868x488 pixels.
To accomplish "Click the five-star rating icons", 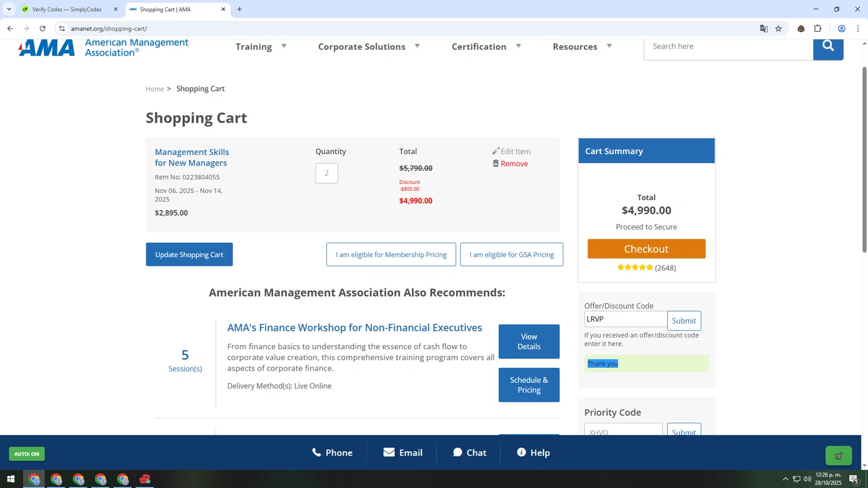I will click(635, 267).
